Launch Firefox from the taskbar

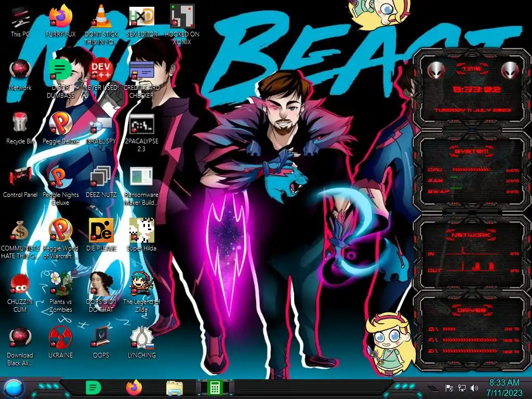pyautogui.click(x=134, y=388)
